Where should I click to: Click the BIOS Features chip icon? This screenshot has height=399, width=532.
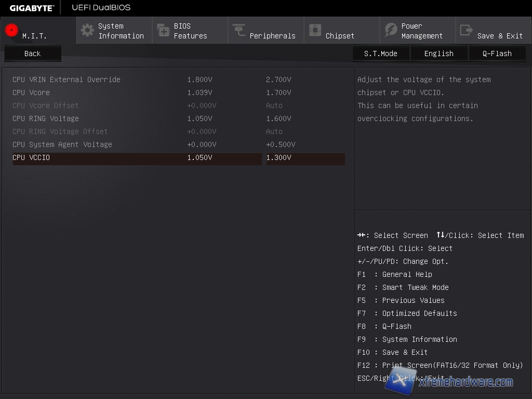pyautogui.click(x=163, y=30)
